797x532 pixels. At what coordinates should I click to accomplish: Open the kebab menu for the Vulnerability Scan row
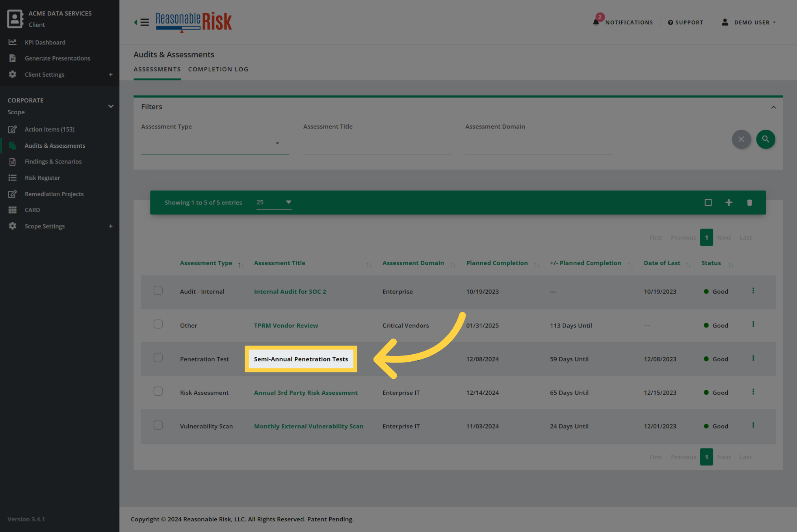coord(753,425)
